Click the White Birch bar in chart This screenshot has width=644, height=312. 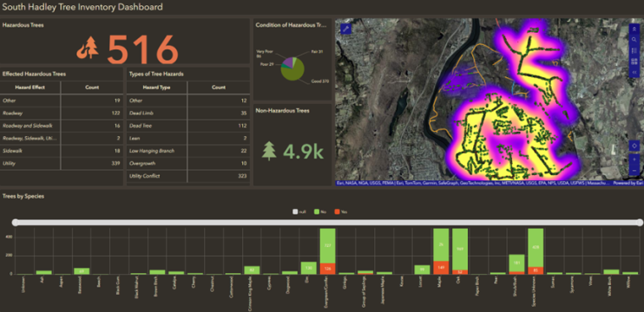click(x=611, y=272)
